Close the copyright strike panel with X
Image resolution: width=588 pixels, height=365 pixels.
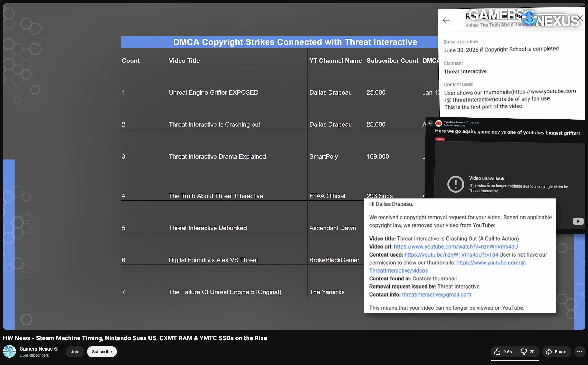coord(580,18)
